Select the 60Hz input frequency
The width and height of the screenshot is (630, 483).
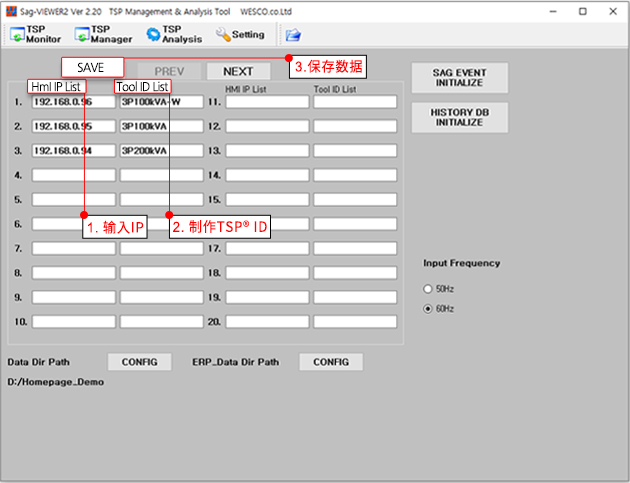pos(429,309)
